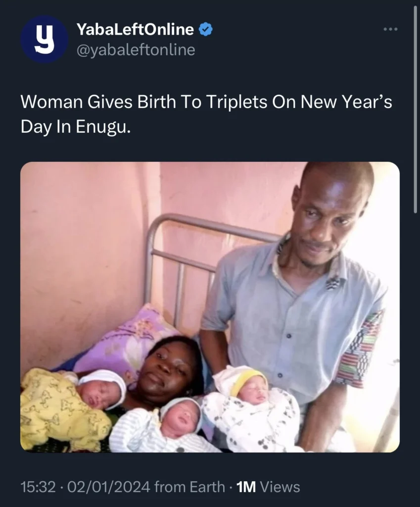The width and height of the screenshot is (420, 507).
Task: Click the @yabaleftonline handle
Action: tap(136, 50)
